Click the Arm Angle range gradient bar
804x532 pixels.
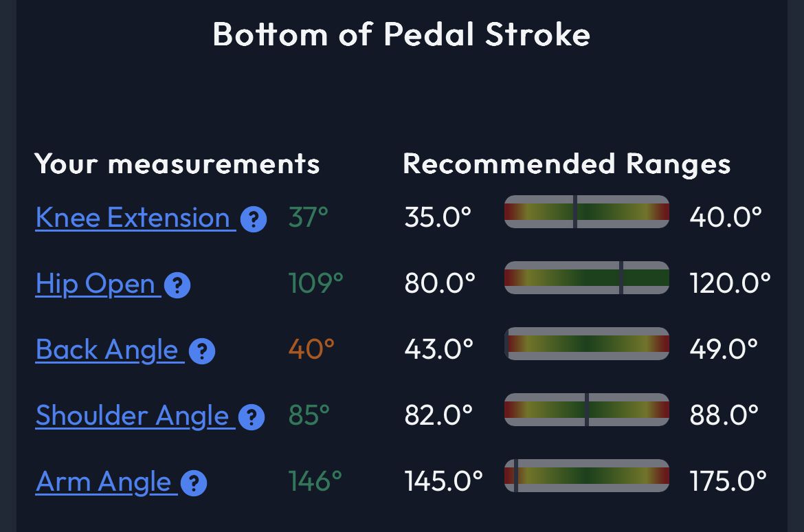coord(586,476)
